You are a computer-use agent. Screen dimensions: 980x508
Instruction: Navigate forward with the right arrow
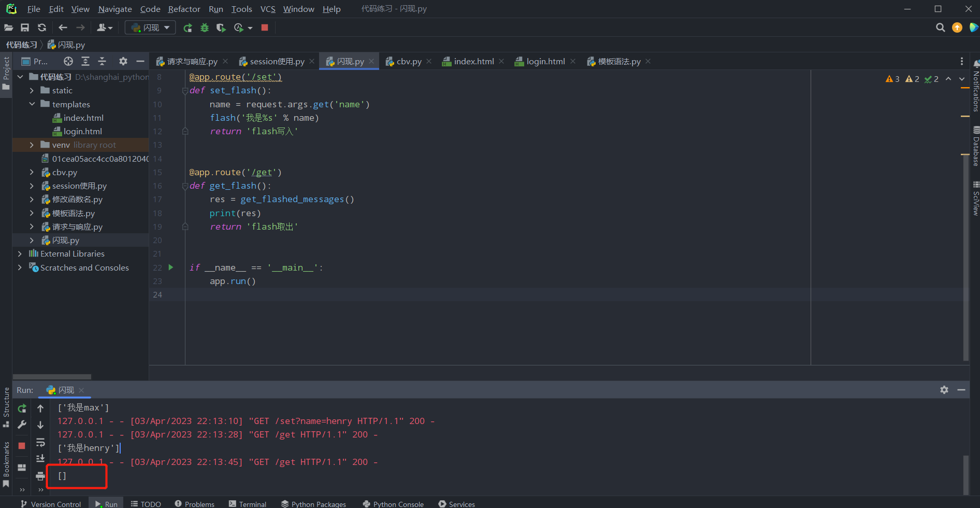point(80,27)
